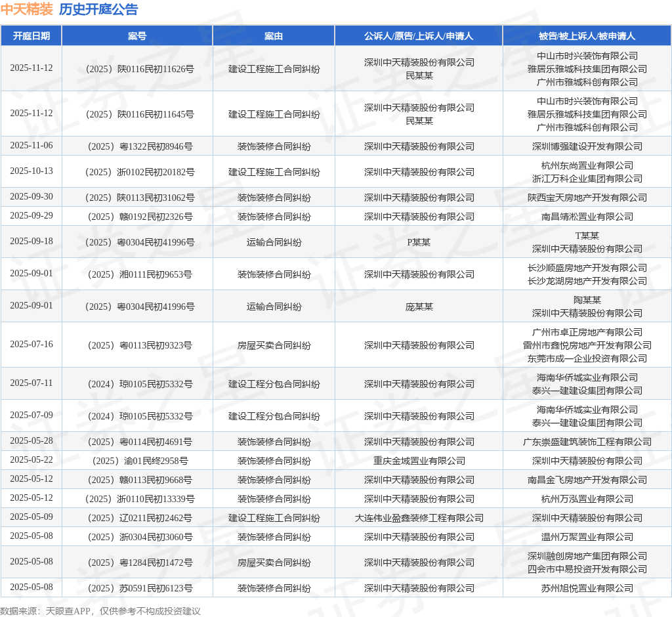Click the 案由 column header
The image size is (672, 617).
(x=274, y=36)
